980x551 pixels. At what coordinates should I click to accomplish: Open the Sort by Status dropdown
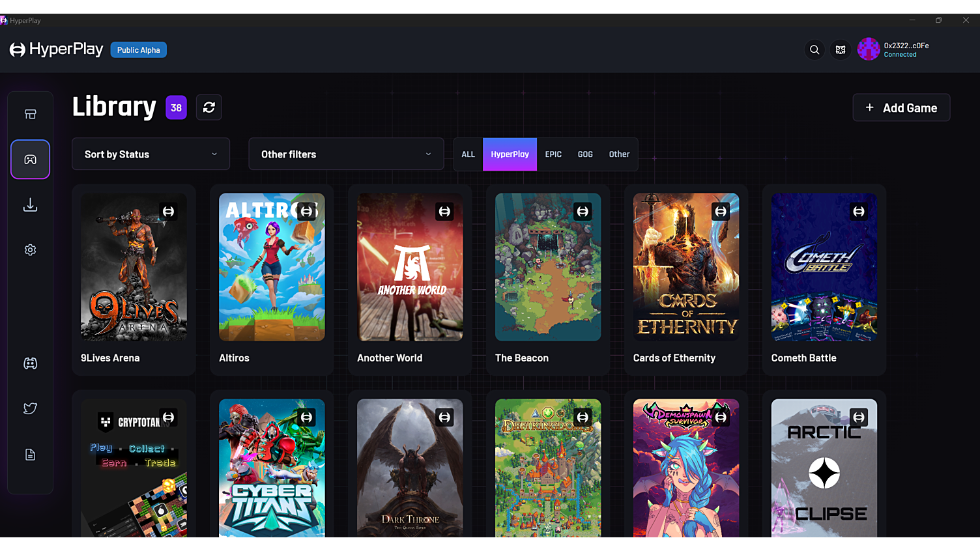[151, 154]
